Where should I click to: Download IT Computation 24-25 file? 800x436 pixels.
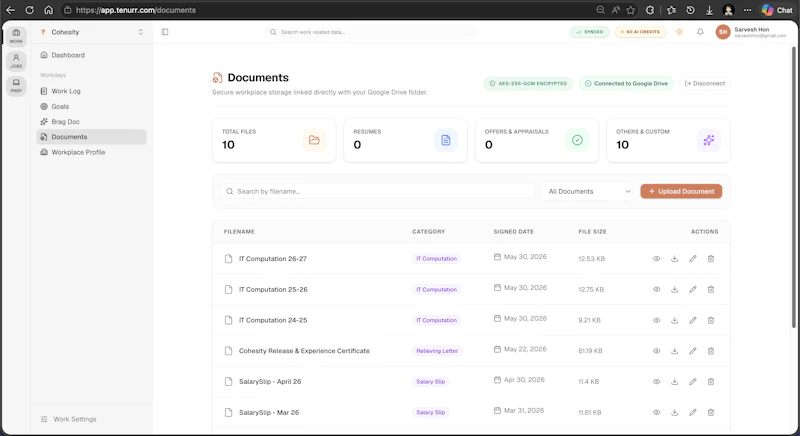point(674,320)
